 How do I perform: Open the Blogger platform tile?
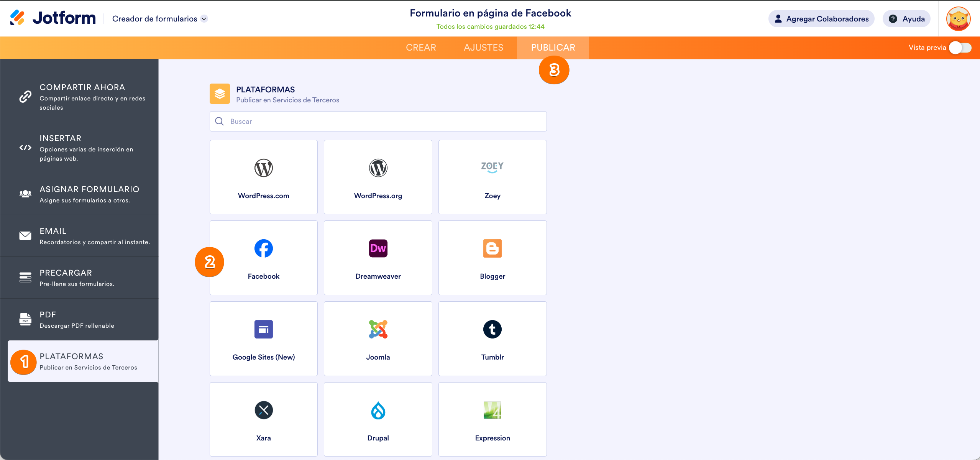(x=492, y=258)
